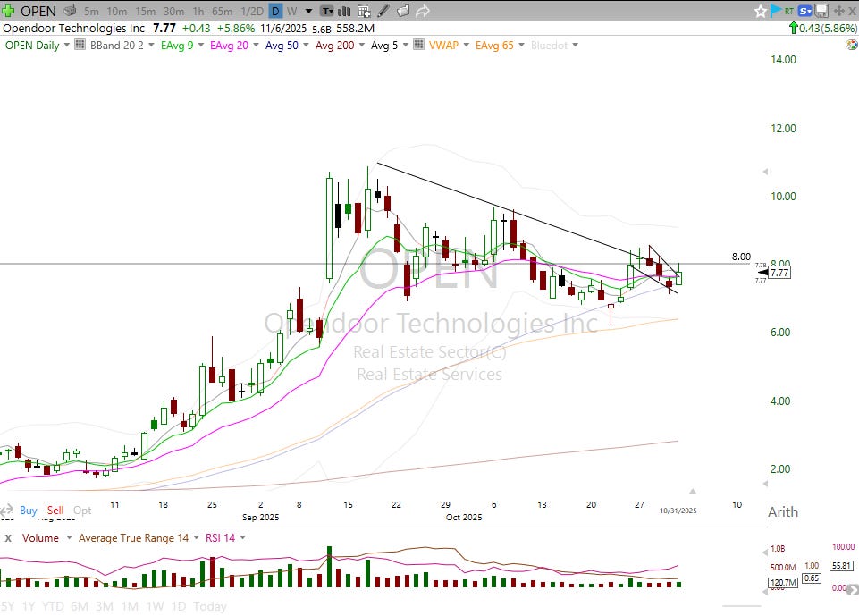The width and height of the screenshot is (859, 616).
Task: Click the grid icon before BBand 20 2
Action: coord(80,45)
